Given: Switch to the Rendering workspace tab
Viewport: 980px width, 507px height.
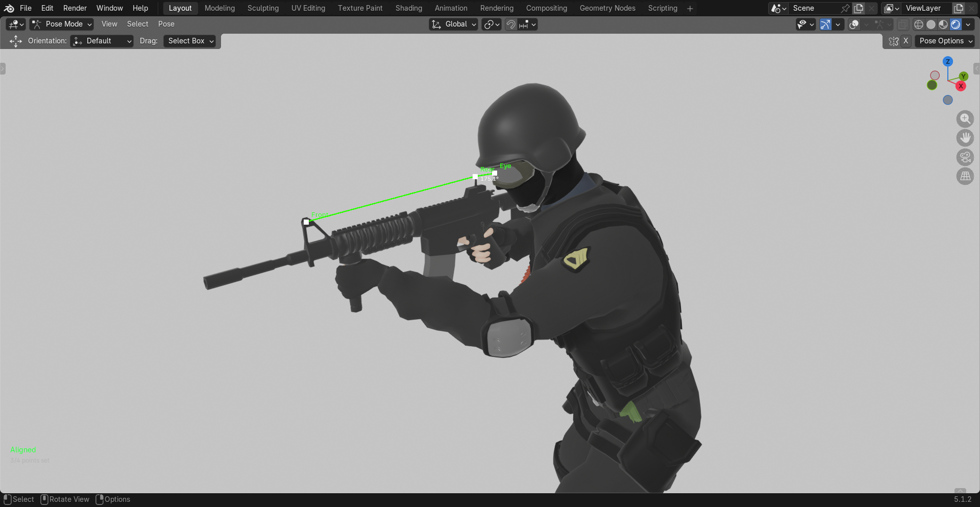Looking at the screenshot, I should (497, 8).
